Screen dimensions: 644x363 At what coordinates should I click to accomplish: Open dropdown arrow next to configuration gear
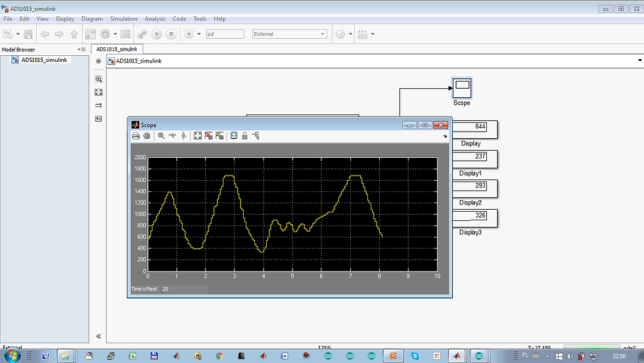point(115,34)
